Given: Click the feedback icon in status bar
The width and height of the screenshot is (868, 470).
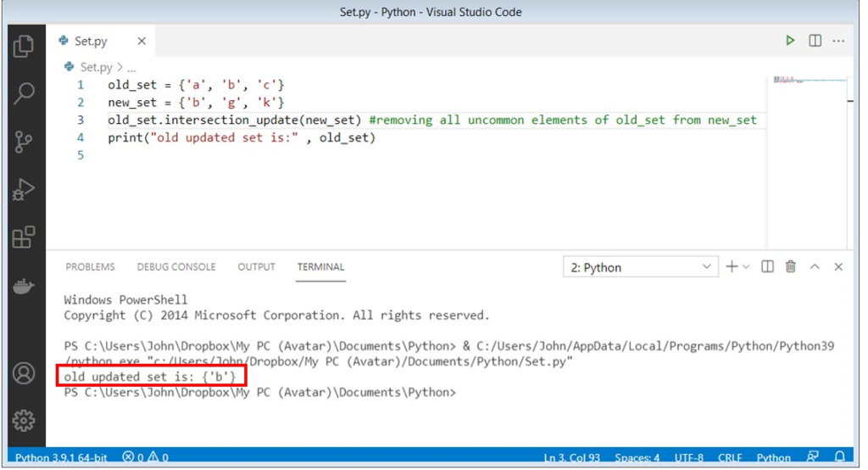Looking at the screenshot, I should [813, 456].
